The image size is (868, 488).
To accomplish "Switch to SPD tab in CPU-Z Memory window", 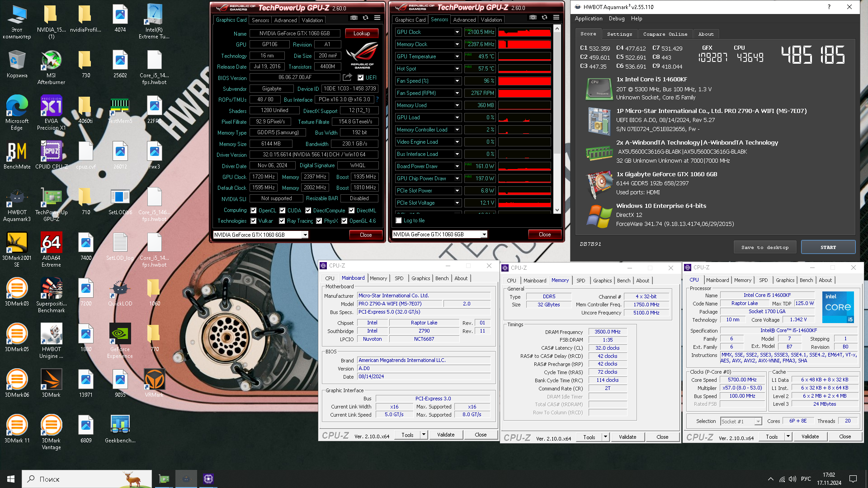I will tap(580, 281).
